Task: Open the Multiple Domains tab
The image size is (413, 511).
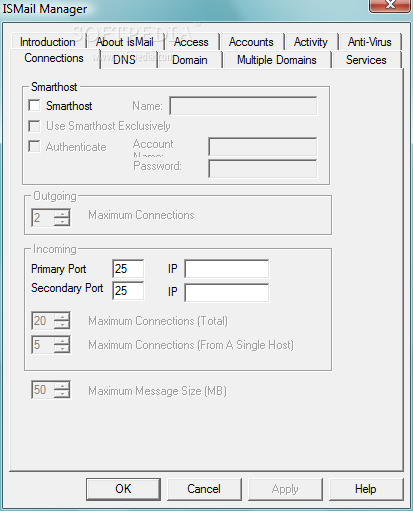Action: pos(277,60)
